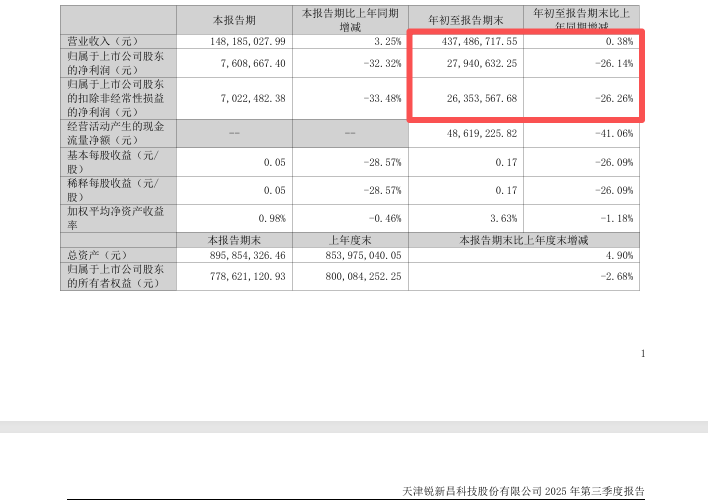
Task: Click the value 895,854,326.46
Action: (248, 255)
